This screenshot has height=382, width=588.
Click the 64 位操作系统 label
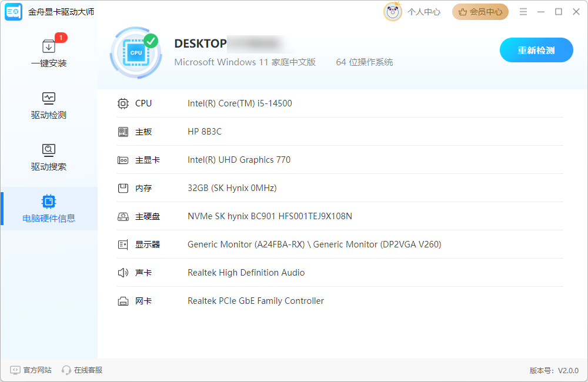pyautogui.click(x=365, y=62)
